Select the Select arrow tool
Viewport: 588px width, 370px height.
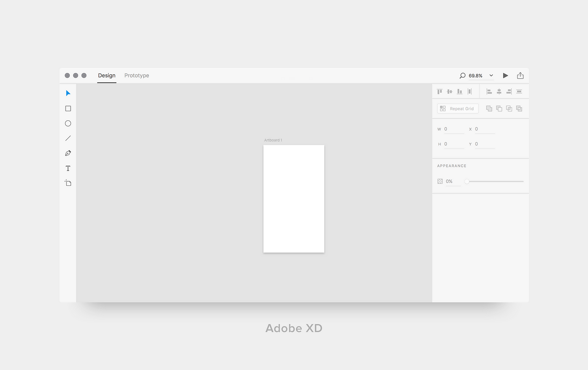68,93
